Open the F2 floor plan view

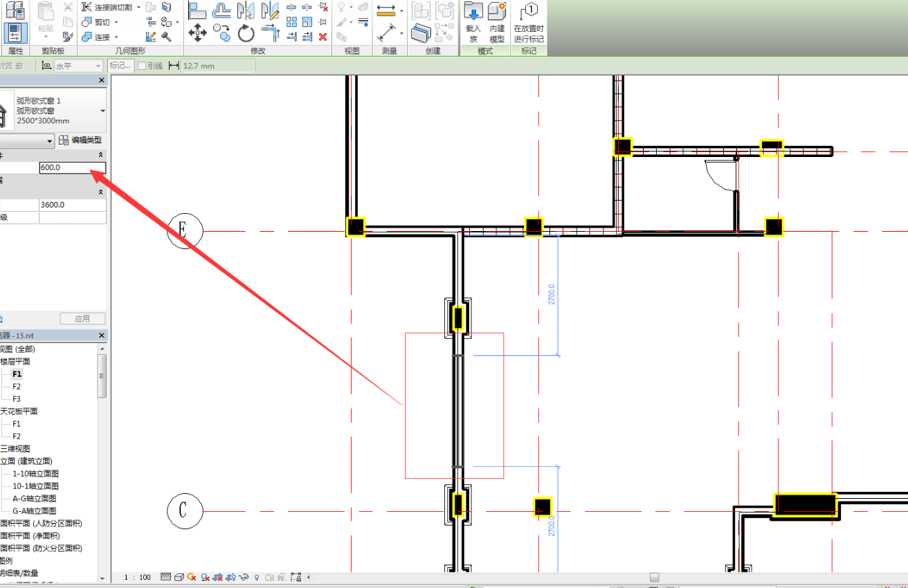(17, 386)
